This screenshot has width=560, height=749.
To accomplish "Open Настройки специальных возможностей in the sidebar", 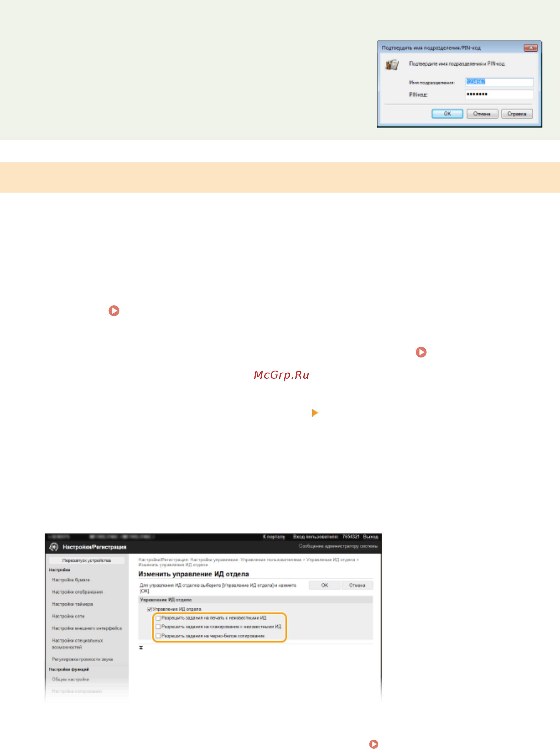I will click(x=77, y=644).
